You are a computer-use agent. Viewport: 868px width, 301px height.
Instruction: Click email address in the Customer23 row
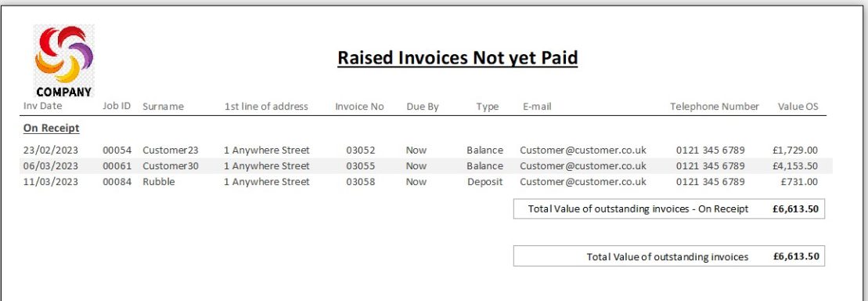[583, 150]
